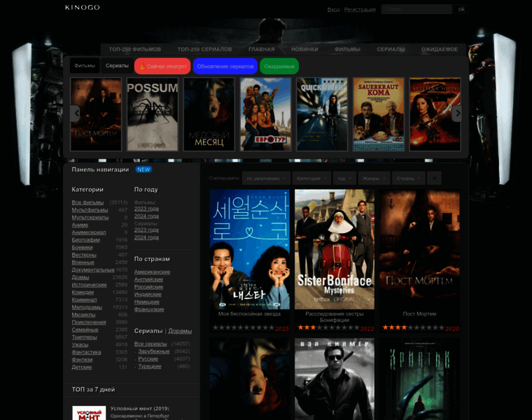Screen dimensions: 532x420
Task: Open the Дорамы link
Action: click(x=180, y=331)
